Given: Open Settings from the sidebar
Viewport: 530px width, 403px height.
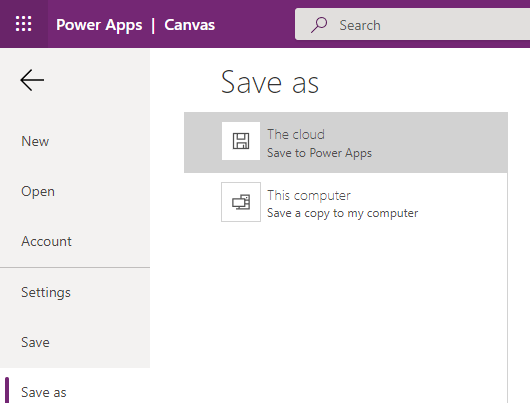Looking at the screenshot, I should point(46,292).
